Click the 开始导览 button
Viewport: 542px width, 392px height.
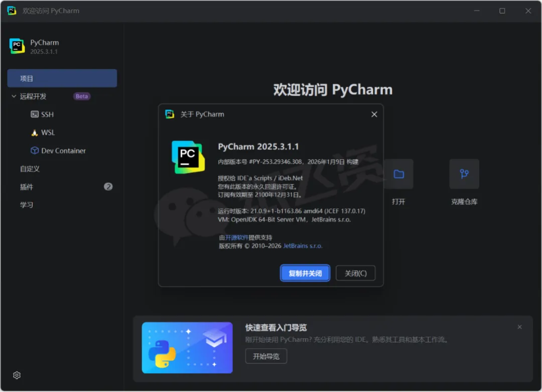tap(266, 356)
